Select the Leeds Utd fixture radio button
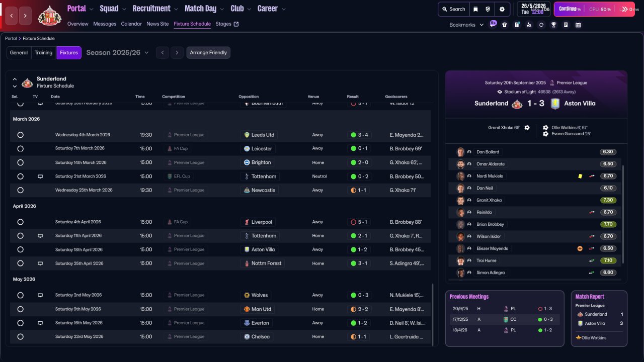Image resolution: width=644 pixels, height=362 pixels. tap(20, 135)
